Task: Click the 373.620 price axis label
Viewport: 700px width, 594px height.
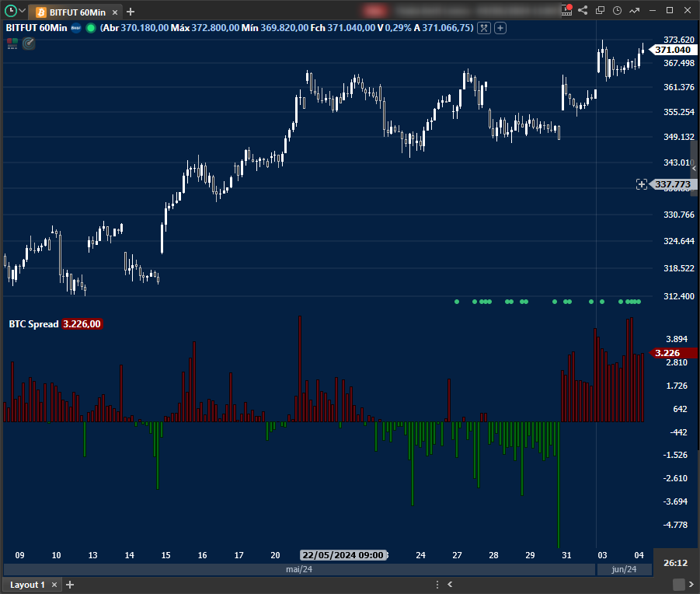Action: tap(678, 40)
